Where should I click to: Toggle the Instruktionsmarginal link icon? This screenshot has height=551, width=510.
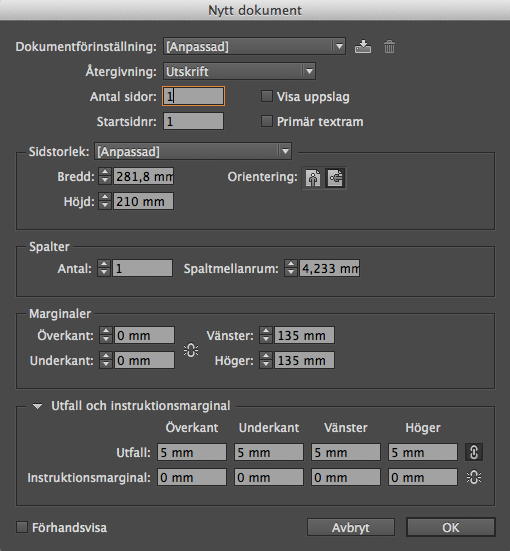(474, 478)
